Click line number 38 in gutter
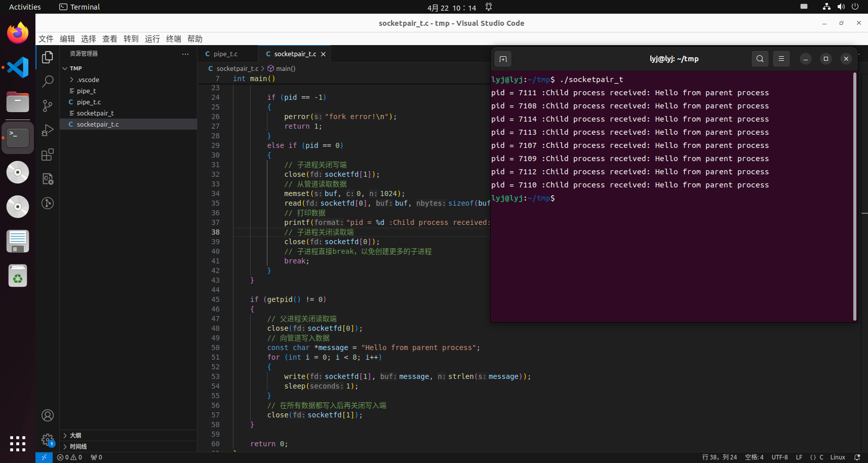Image resolution: width=868 pixels, height=463 pixels. coord(216,232)
